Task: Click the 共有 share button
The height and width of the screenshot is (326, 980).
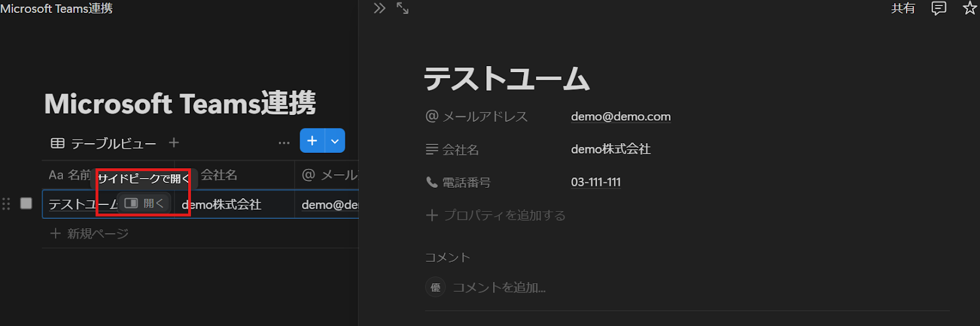Action: pyautogui.click(x=903, y=9)
